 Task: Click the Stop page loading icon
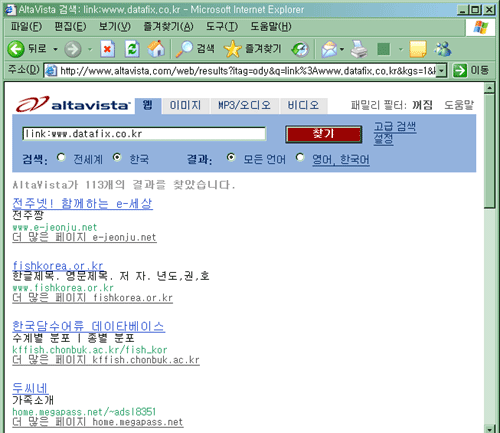tap(107, 49)
